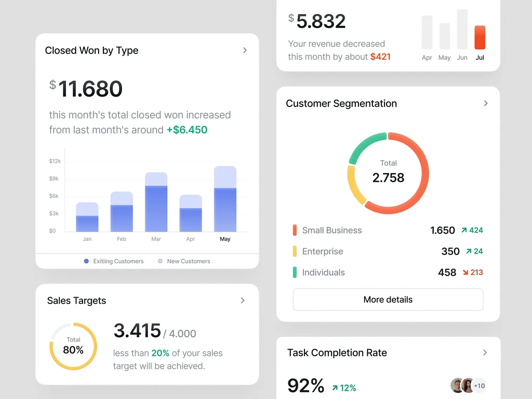
Task: Click the first team member avatar
Action: coord(457,386)
